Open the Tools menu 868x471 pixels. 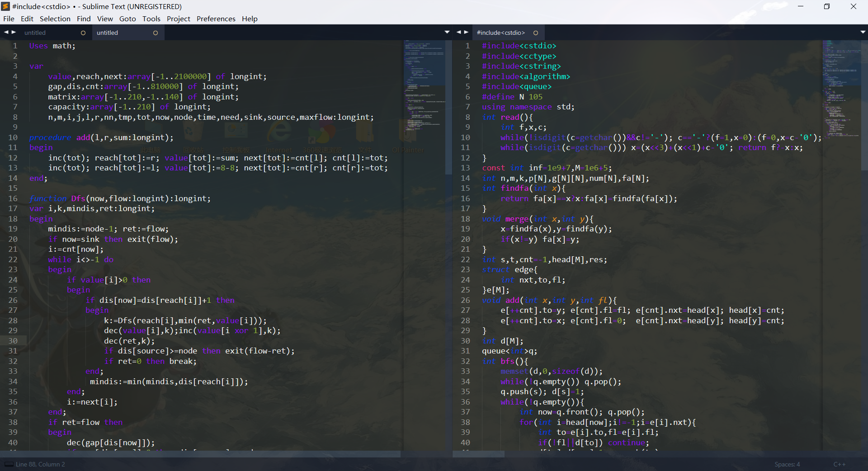point(151,19)
